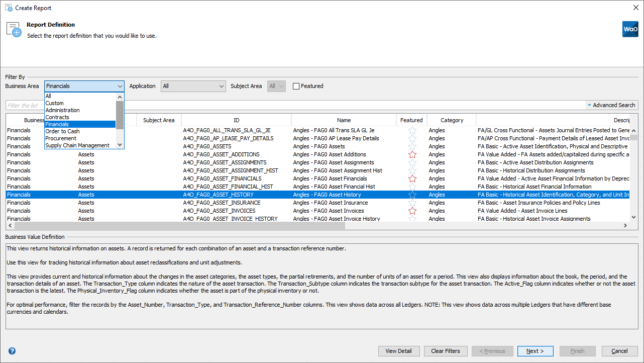The width and height of the screenshot is (644, 363).
Task: Open the Application dropdown
Action: 193,86
